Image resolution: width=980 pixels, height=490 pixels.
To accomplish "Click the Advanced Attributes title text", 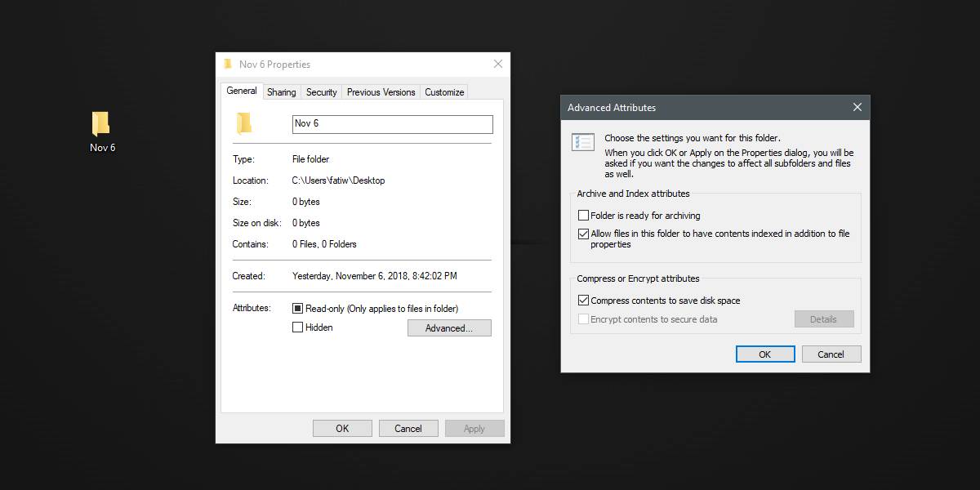I will click(x=612, y=108).
